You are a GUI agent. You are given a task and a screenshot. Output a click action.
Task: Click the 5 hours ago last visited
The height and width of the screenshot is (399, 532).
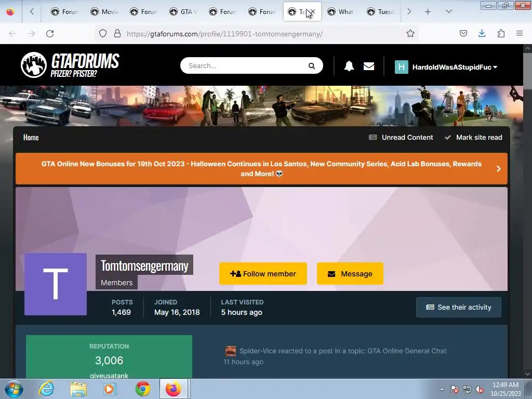pyautogui.click(x=242, y=312)
